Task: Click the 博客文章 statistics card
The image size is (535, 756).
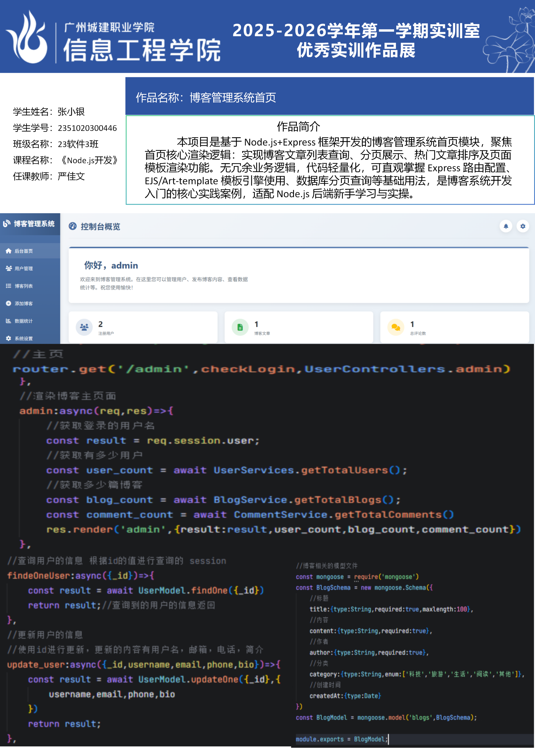Action: [x=299, y=328]
